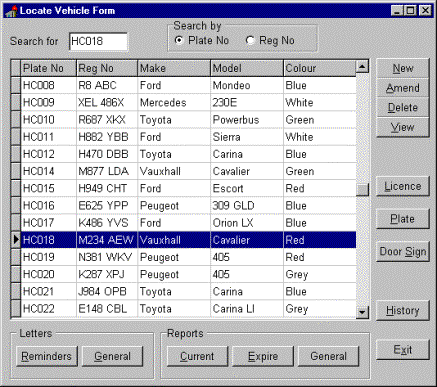
Task: Open the Licence button
Action: tap(403, 186)
